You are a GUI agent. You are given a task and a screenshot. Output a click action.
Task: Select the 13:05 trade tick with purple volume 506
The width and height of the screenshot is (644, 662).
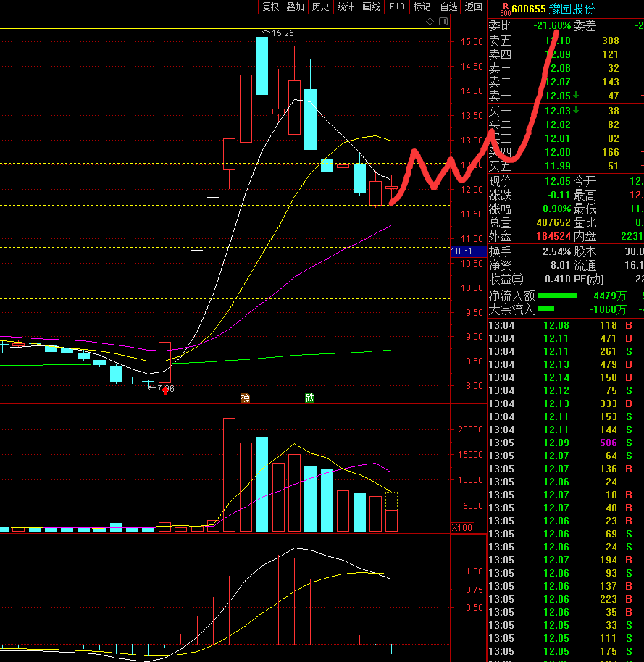pyautogui.click(x=566, y=443)
